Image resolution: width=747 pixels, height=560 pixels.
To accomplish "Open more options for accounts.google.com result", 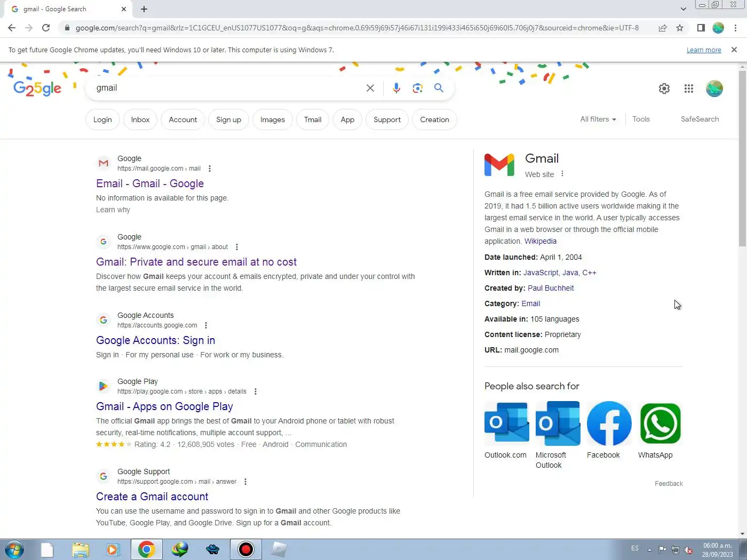I will click(x=206, y=325).
